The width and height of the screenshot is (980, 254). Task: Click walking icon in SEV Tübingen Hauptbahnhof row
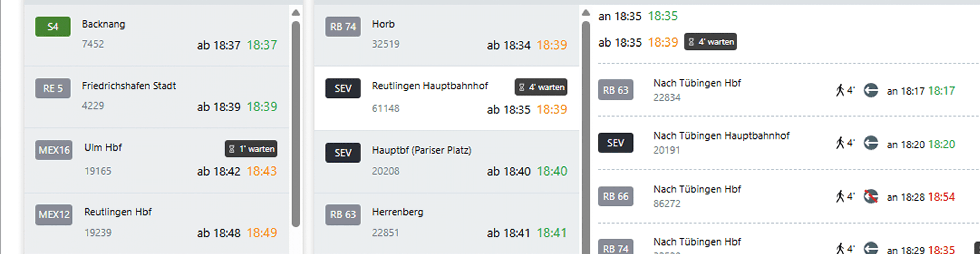(840, 143)
